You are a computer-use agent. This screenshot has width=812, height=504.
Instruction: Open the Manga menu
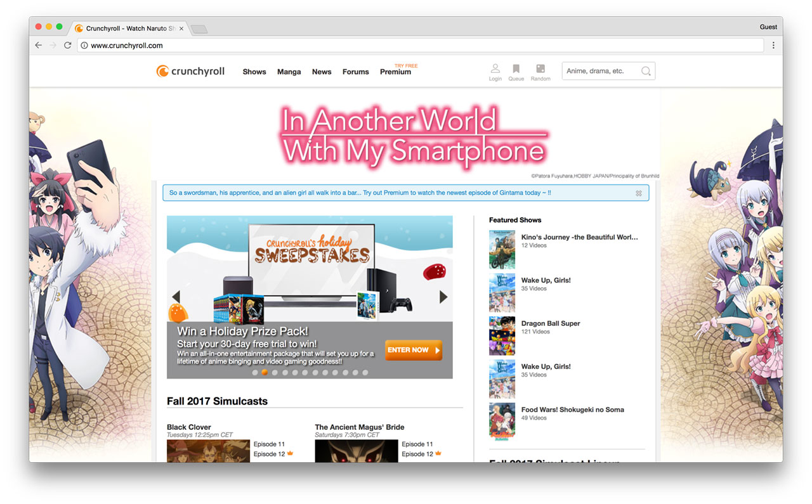(x=289, y=72)
